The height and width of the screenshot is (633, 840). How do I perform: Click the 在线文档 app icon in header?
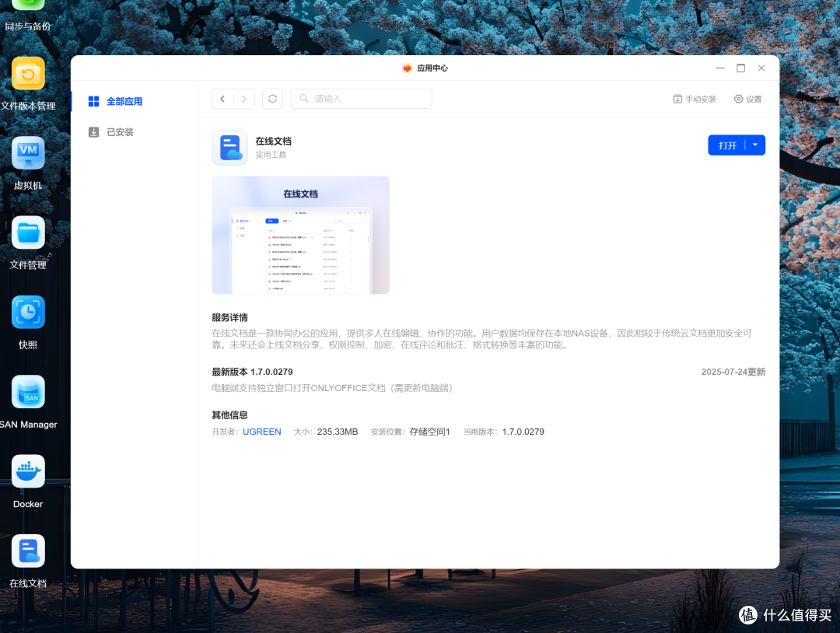pos(229,148)
